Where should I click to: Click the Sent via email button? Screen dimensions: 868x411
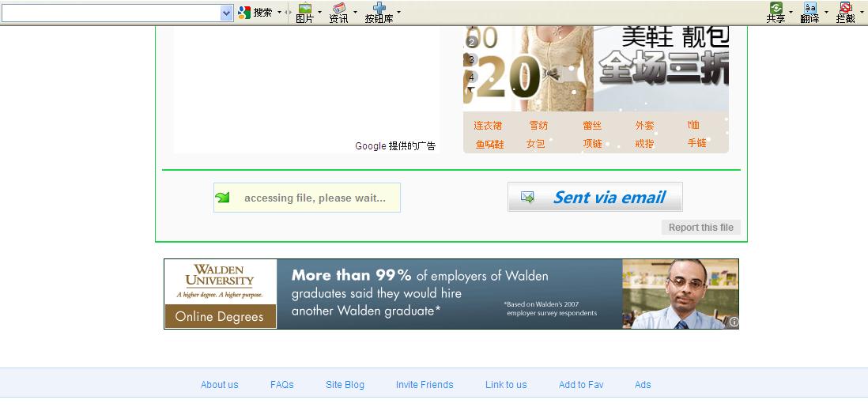click(594, 198)
